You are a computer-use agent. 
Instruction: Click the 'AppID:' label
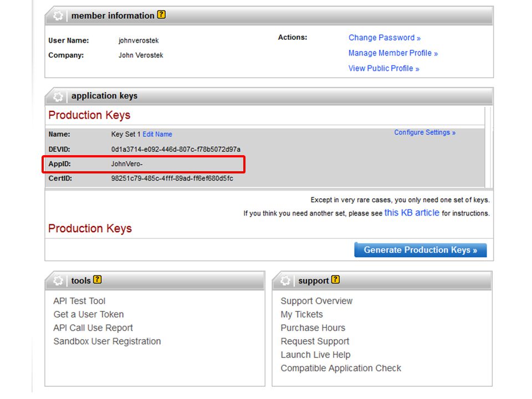pyautogui.click(x=60, y=164)
